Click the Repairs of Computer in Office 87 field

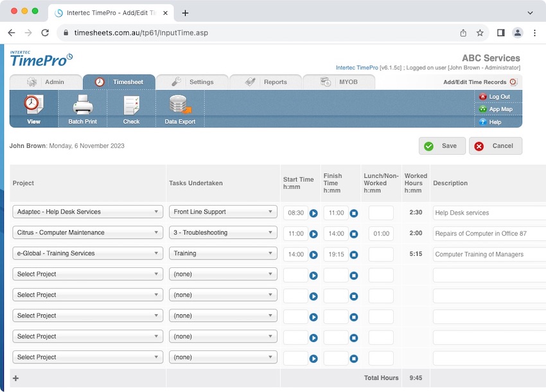[489, 234]
